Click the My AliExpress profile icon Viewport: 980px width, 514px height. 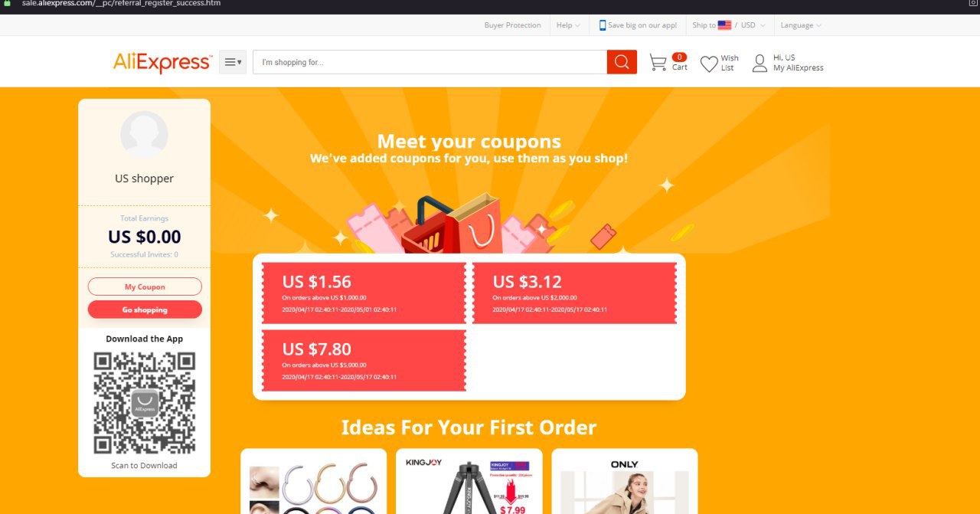click(x=759, y=63)
